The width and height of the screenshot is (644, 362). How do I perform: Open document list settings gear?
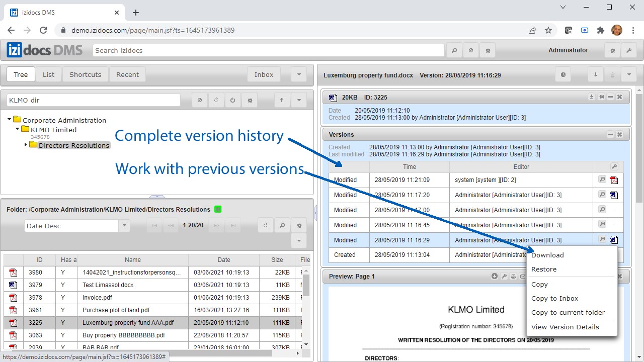click(299, 226)
